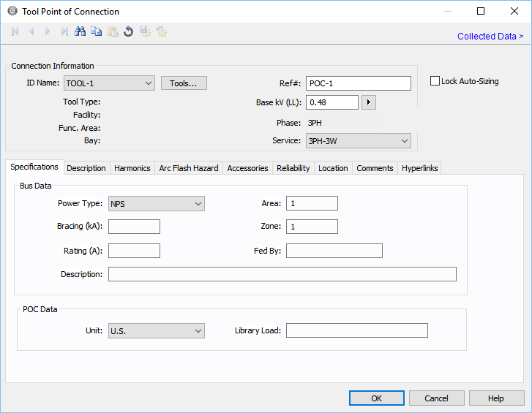Click the Tools... button
The width and height of the screenshot is (532, 413).
coord(184,83)
